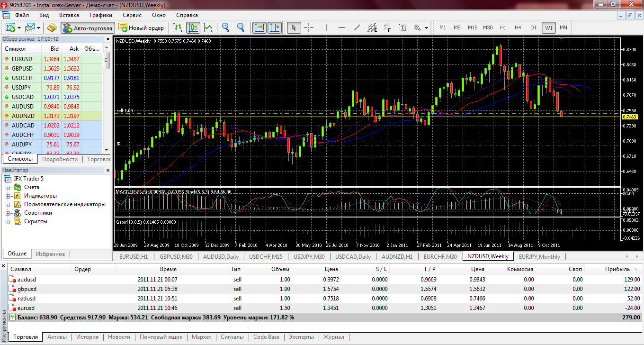Click the yellow 0.7463 price label
Viewport: 644px width, 345px height.
630,117
